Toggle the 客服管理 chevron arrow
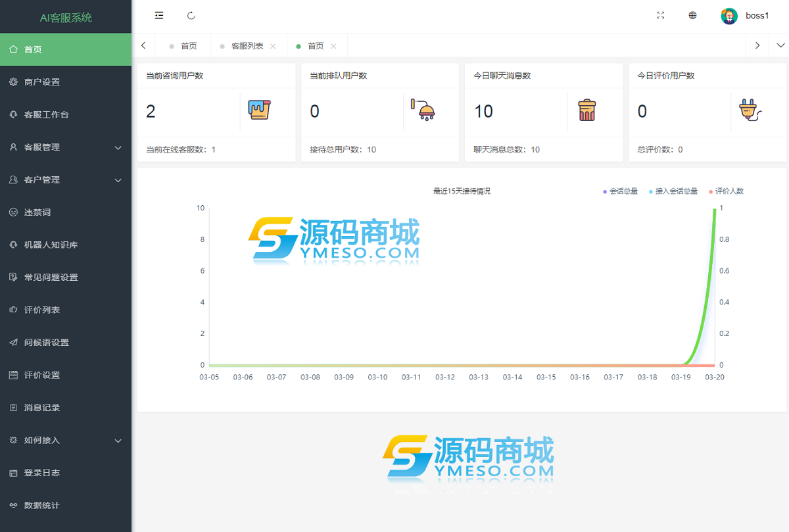Image resolution: width=789 pixels, height=532 pixels. [118, 147]
